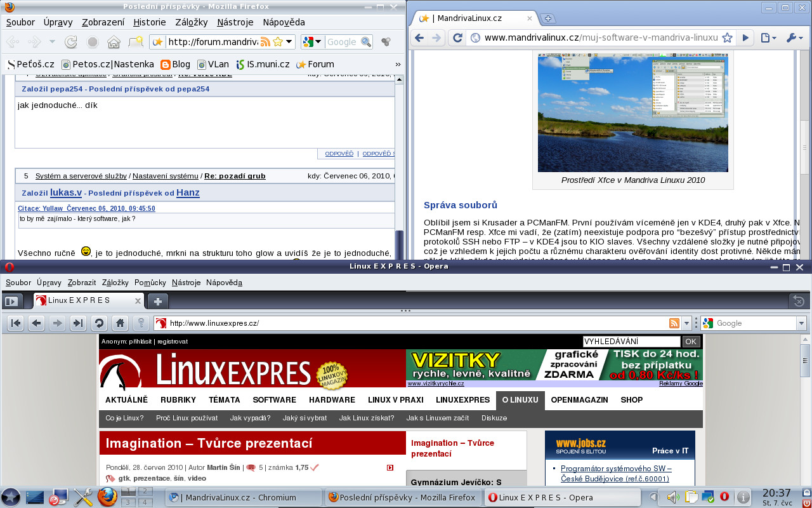Open Opera address bar dropdown
This screenshot has width=812, height=508.
click(x=688, y=323)
